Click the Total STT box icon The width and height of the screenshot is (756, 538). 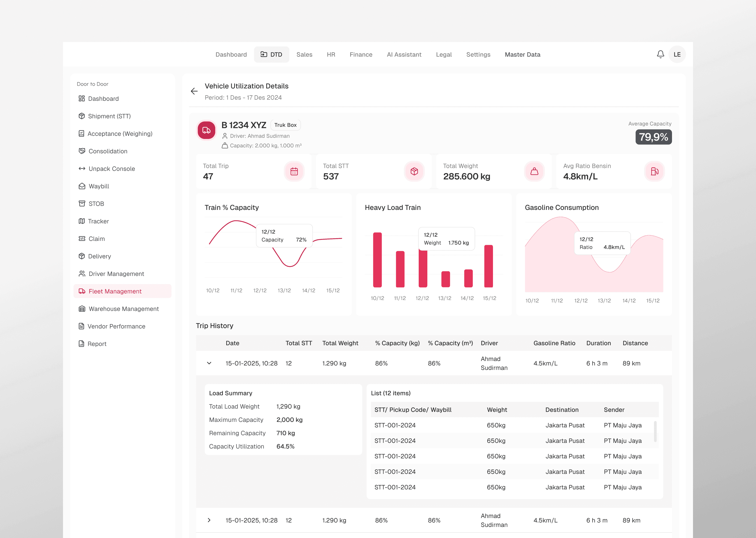[414, 171]
